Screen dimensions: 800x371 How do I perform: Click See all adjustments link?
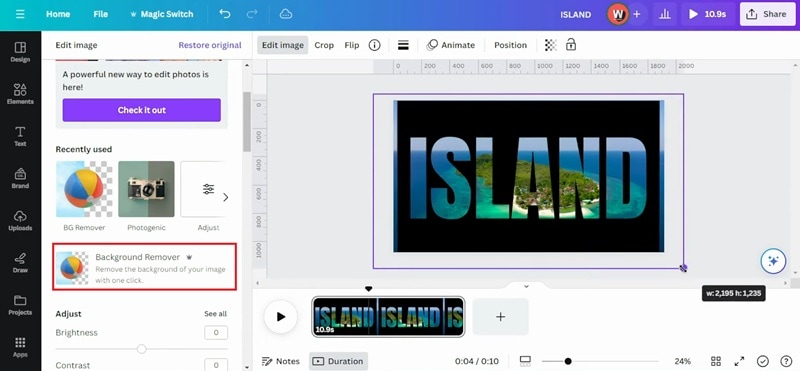click(215, 313)
